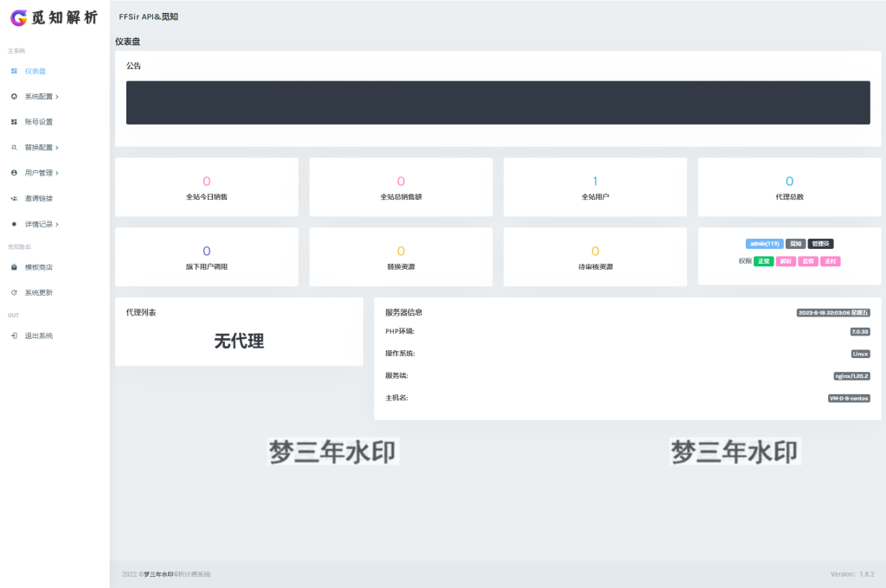Click the 公告 announcement label
This screenshot has width=886, height=588.
point(134,66)
